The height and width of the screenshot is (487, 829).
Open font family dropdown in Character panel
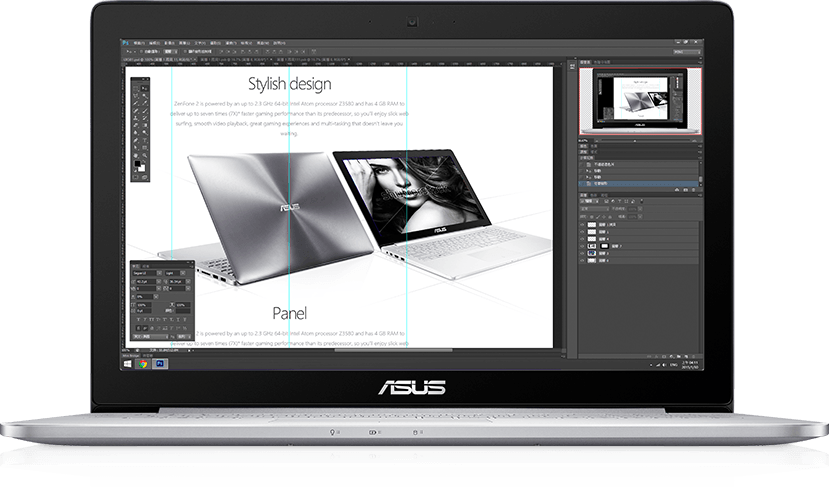[159, 273]
